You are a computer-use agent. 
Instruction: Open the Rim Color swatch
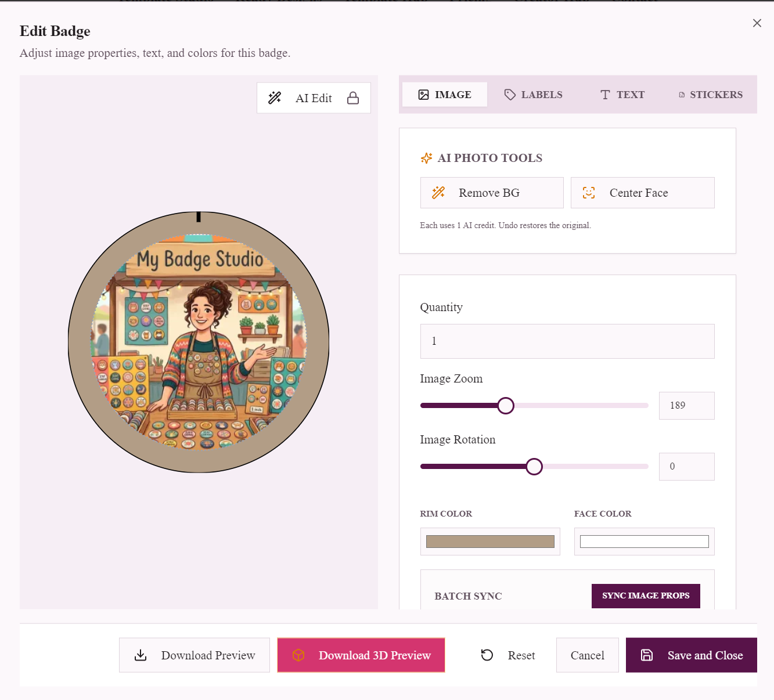(490, 542)
